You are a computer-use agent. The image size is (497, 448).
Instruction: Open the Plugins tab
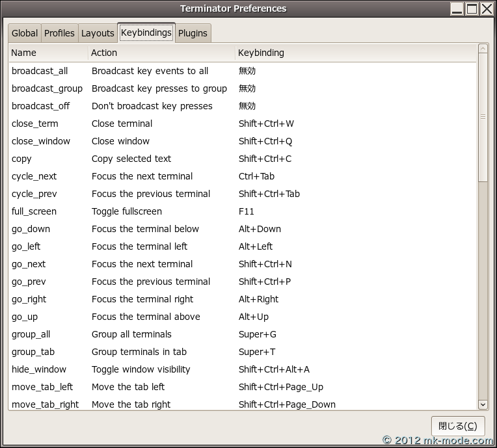pyautogui.click(x=193, y=33)
